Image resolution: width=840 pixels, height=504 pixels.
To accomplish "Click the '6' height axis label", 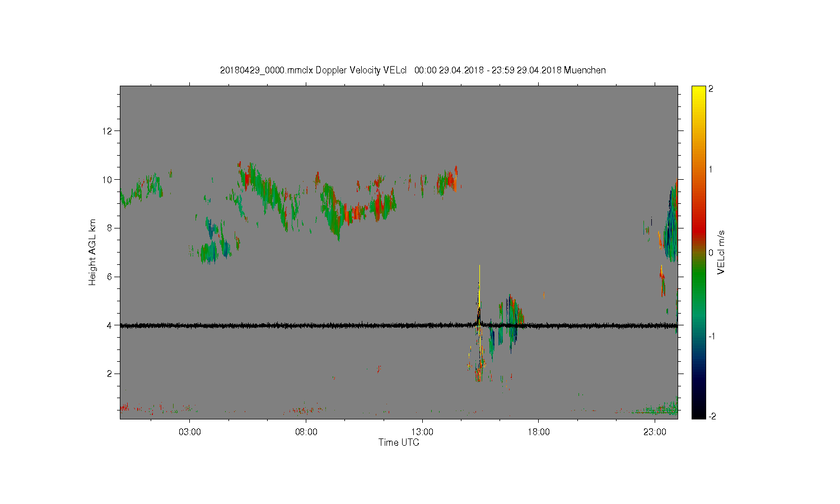I will (110, 277).
